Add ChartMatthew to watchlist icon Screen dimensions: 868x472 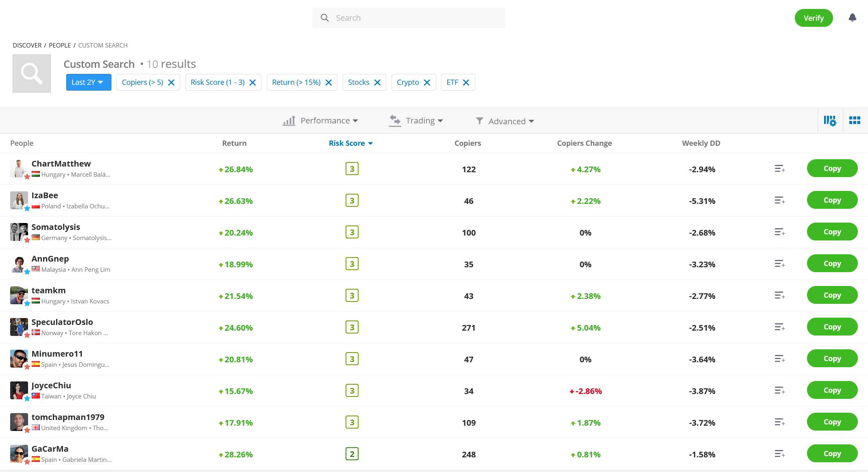tap(779, 169)
